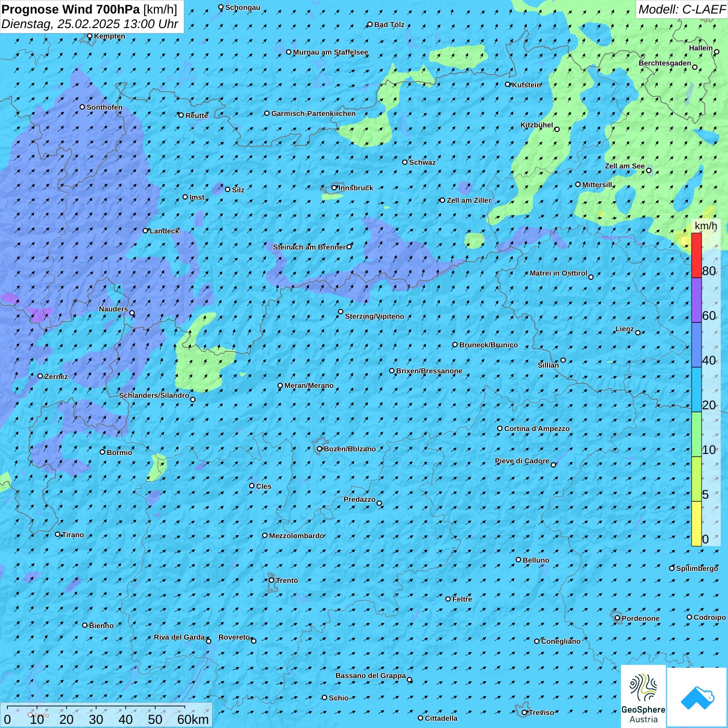Screen dimensions: 728x728
Task: Click the date 'Dienstag, 25.02.2025 13:00 Uhr'
Action: pyautogui.click(x=90, y=24)
